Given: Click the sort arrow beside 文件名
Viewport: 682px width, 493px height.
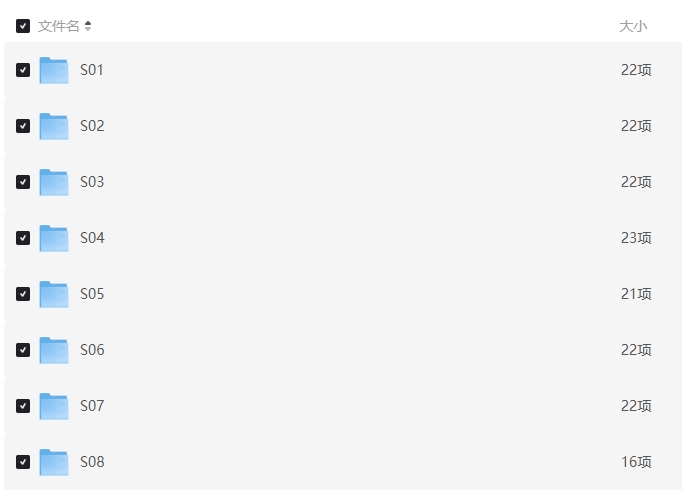Looking at the screenshot, I should pos(88,26).
